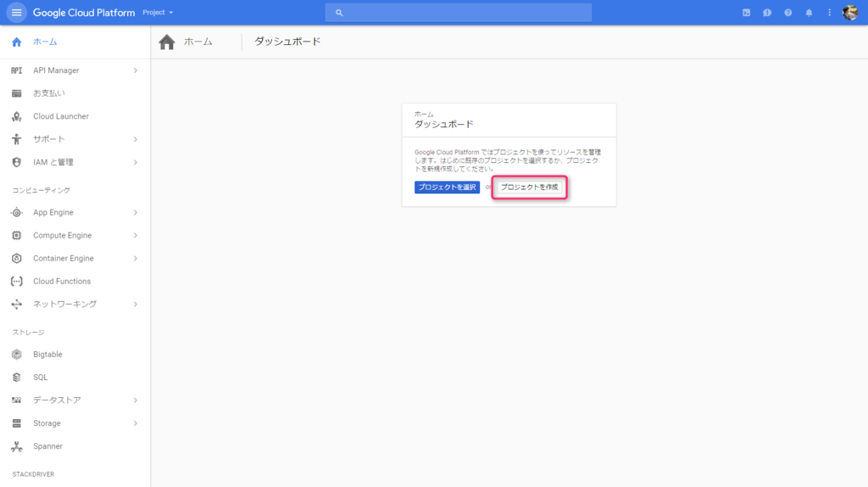Click the Cloud Launcher rocket icon

tap(17, 116)
